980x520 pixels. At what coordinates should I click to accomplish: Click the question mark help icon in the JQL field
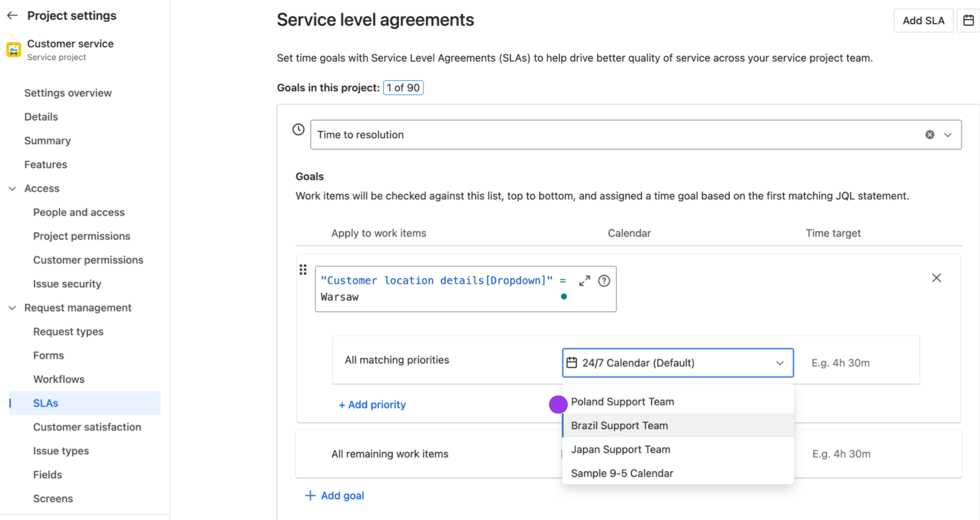pos(604,281)
